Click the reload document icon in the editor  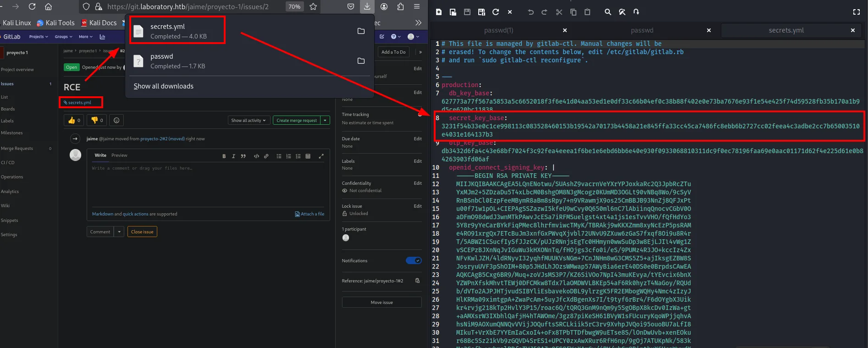[496, 12]
